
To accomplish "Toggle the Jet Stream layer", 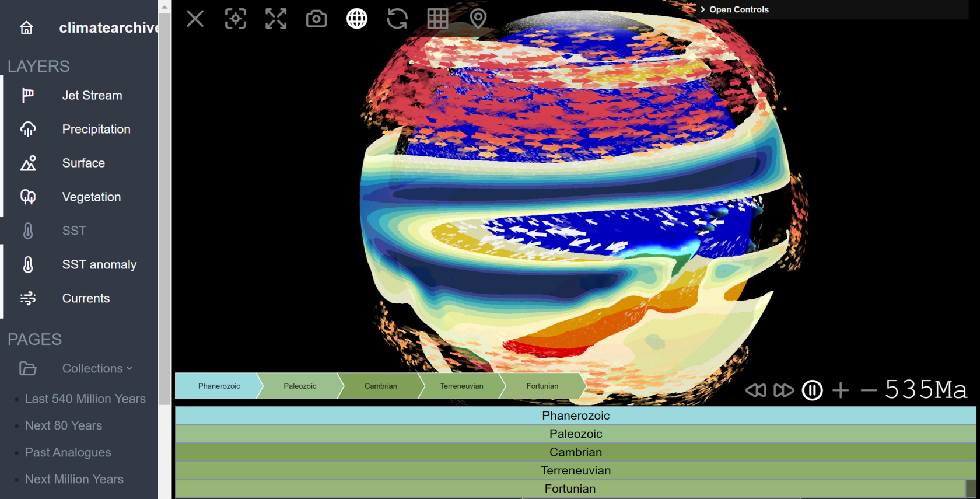I will (x=92, y=95).
